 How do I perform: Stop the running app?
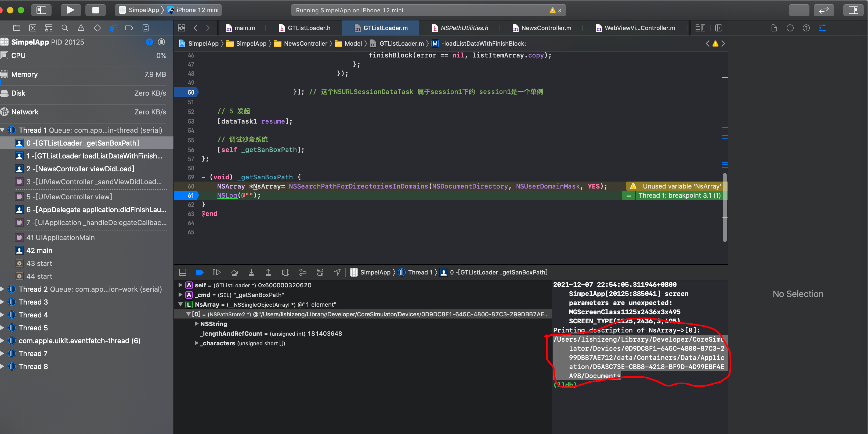pos(95,10)
